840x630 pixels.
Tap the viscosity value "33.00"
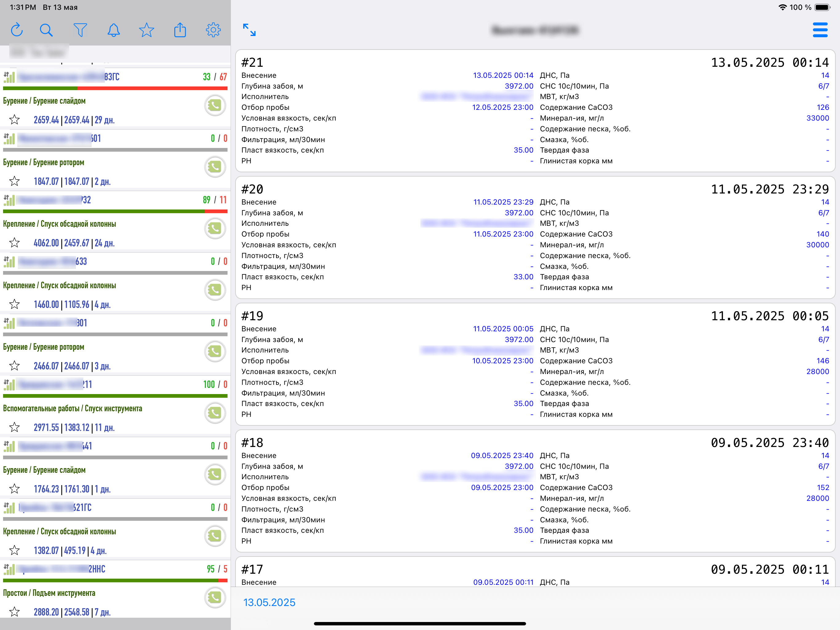point(523,277)
